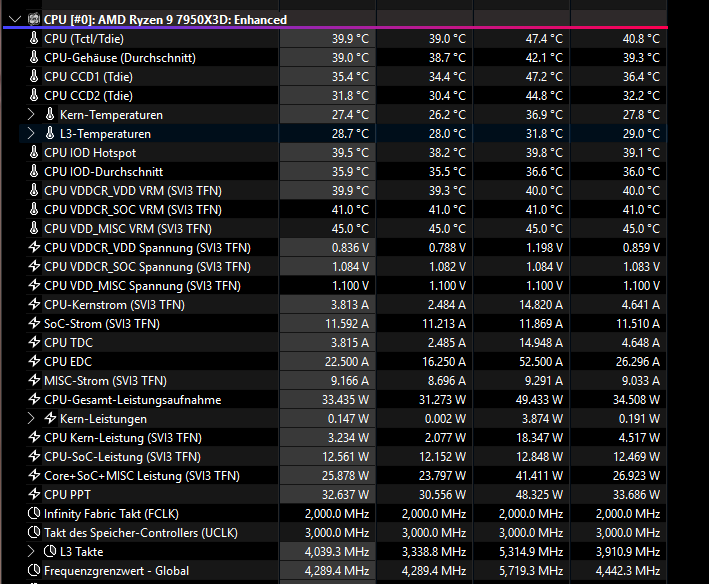Click the CPU chip icon in the header row

click(34, 19)
